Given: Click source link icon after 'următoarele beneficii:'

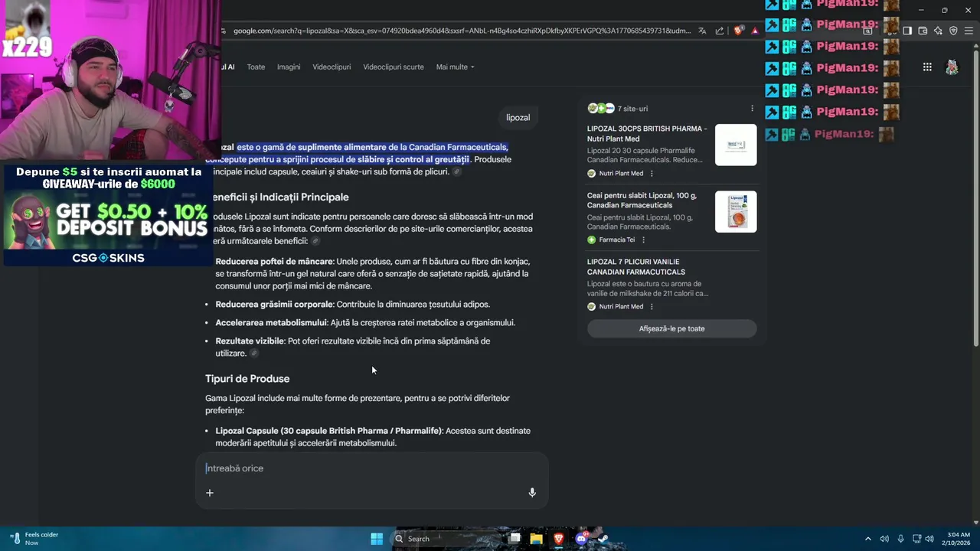Looking at the screenshot, I should click(x=315, y=241).
